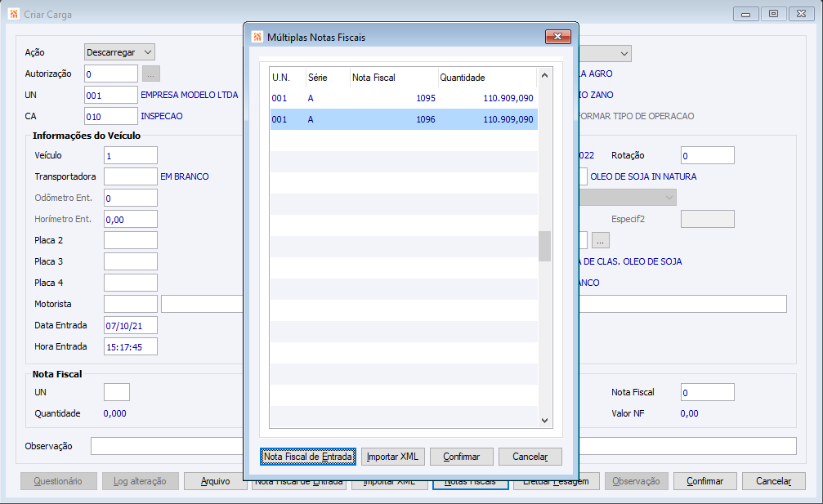The height and width of the screenshot is (504, 823).
Task: Click the Arquivo button
Action: coord(216,481)
